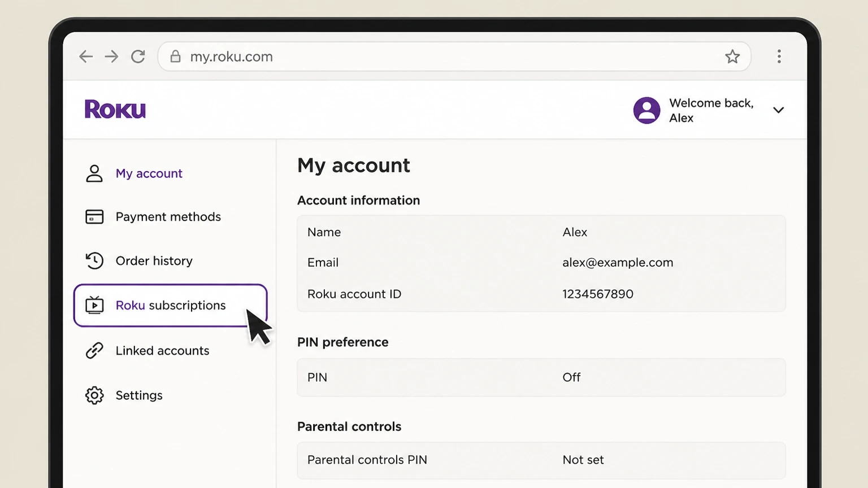This screenshot has height=488, width=868.
Task: Click the browser back arrow
Action: coord(86,56)
